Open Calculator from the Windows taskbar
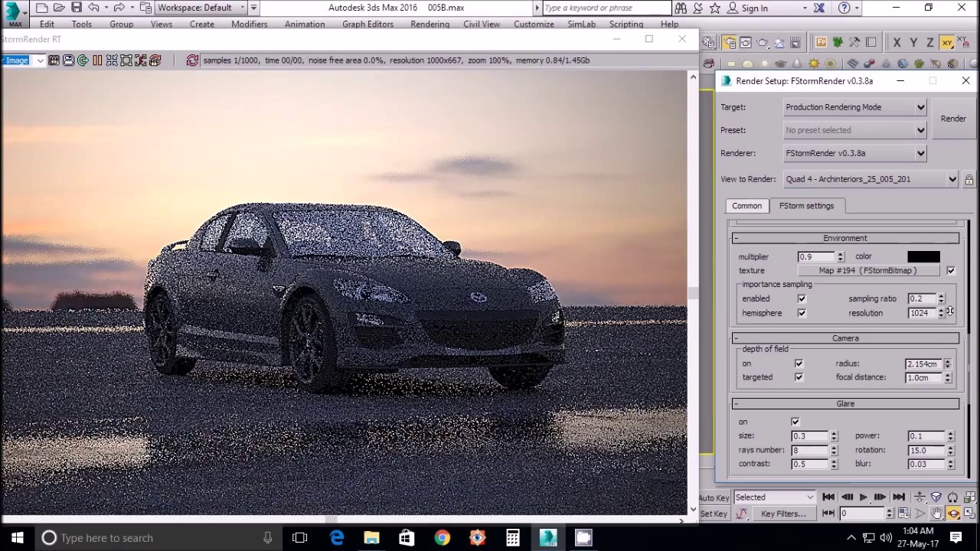The height and width of the screenshot is (551, 980). (512, 538)
